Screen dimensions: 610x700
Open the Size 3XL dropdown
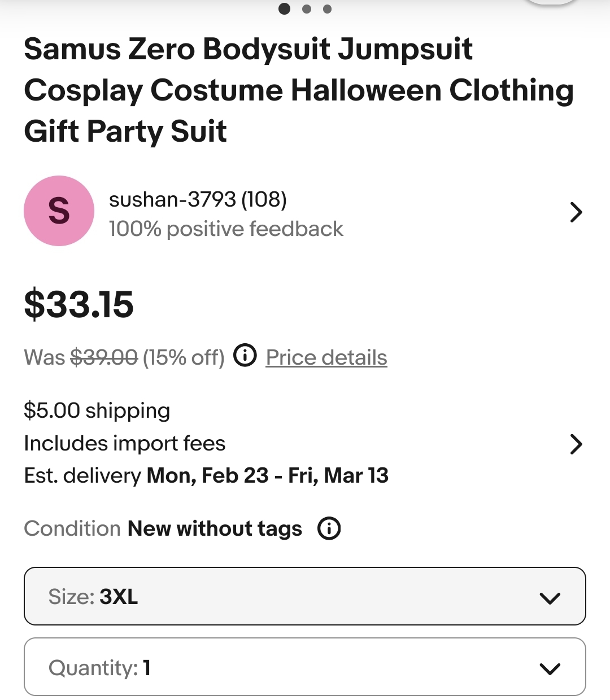point(304,596)
